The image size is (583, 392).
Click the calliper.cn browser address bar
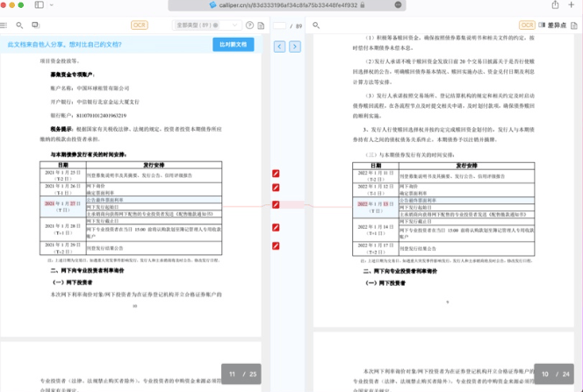point(290,5)
